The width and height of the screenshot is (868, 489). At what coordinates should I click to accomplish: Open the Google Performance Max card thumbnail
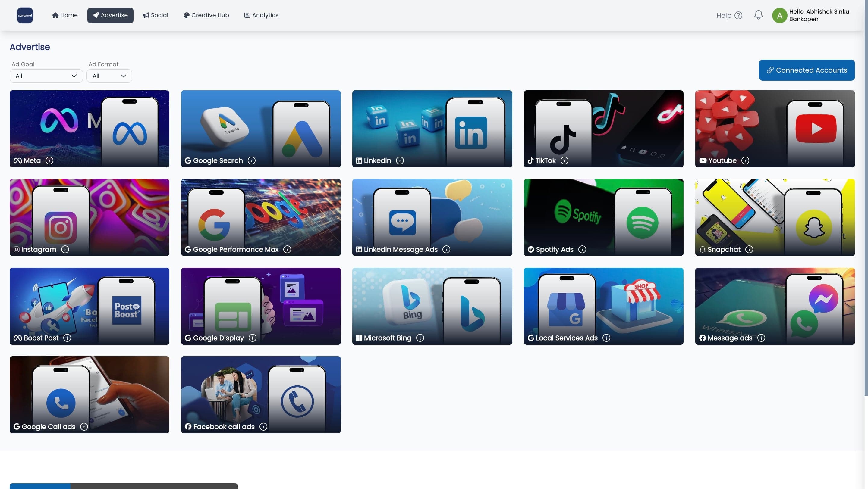(261, 217)
